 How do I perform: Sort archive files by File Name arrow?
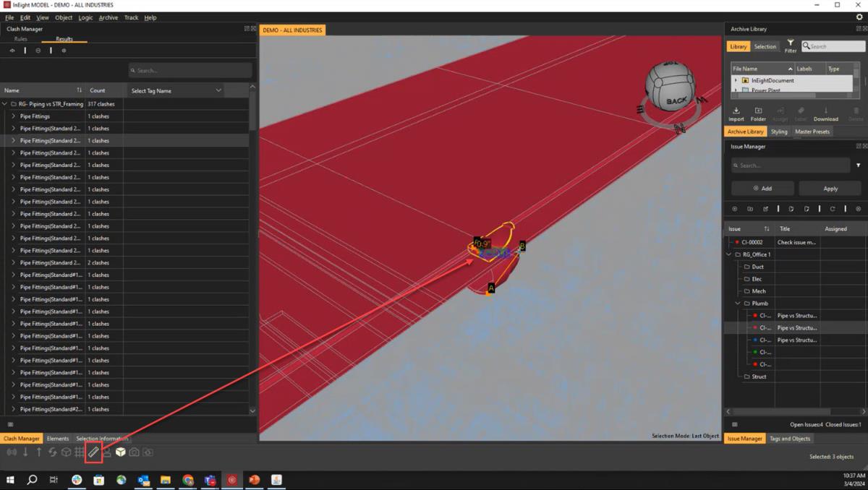[790, 69]
